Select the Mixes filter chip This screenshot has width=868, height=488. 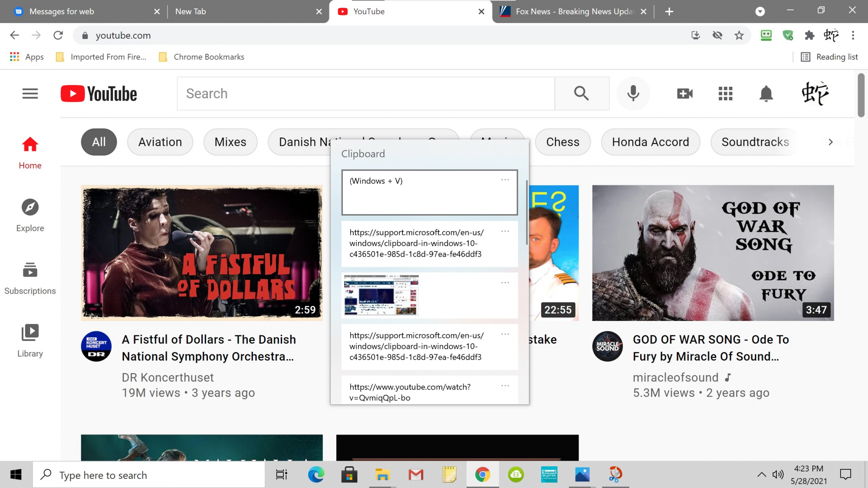tap(230, 142)
